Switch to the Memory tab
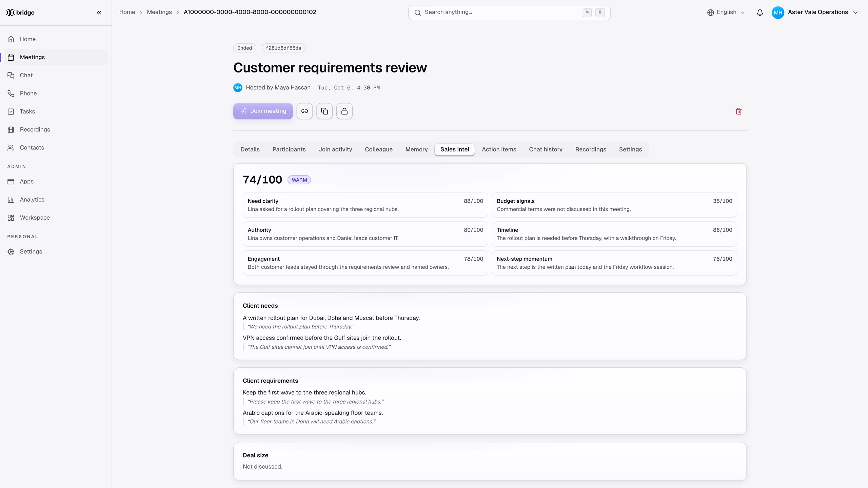The image size is (868, 488). point(416,149)
